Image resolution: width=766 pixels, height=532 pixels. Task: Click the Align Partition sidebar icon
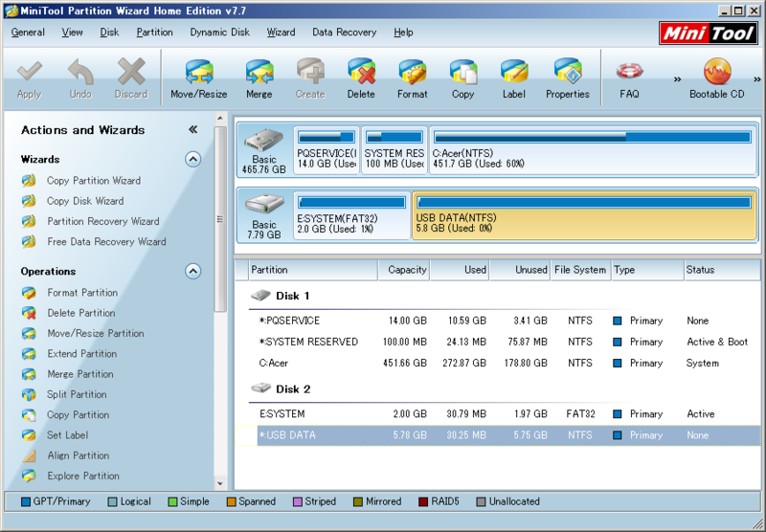coord(29,455)
